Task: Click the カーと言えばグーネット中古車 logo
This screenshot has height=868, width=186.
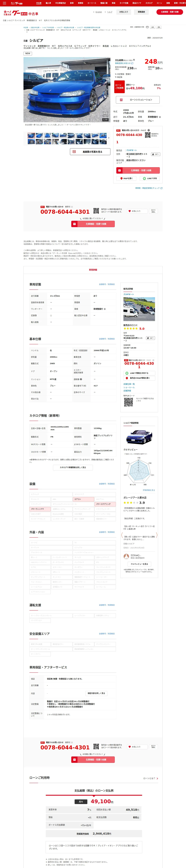Action: coord(21,13)
